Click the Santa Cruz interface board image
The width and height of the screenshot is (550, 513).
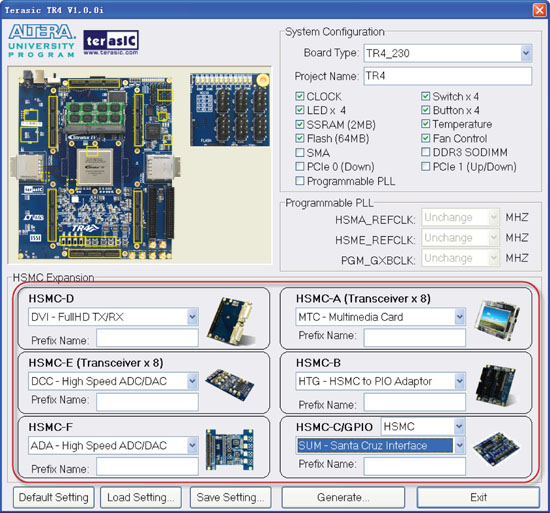click(496, 449)
